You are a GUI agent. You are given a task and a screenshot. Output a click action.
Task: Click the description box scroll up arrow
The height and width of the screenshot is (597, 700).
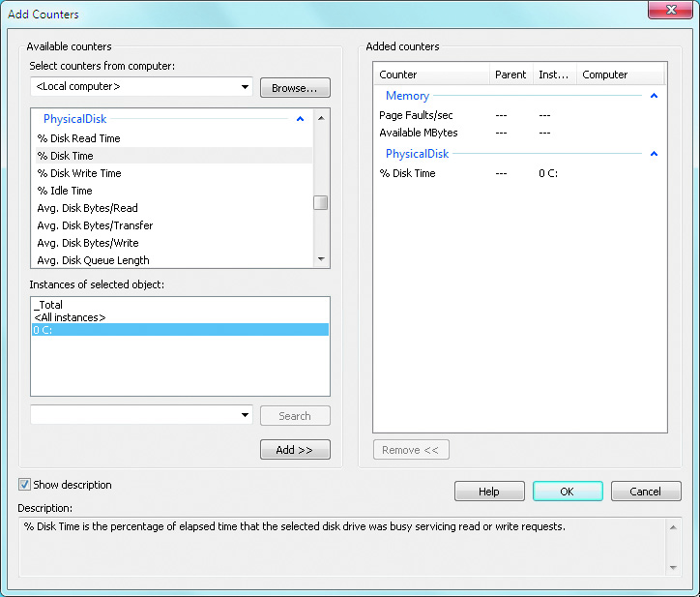(673, 527)
